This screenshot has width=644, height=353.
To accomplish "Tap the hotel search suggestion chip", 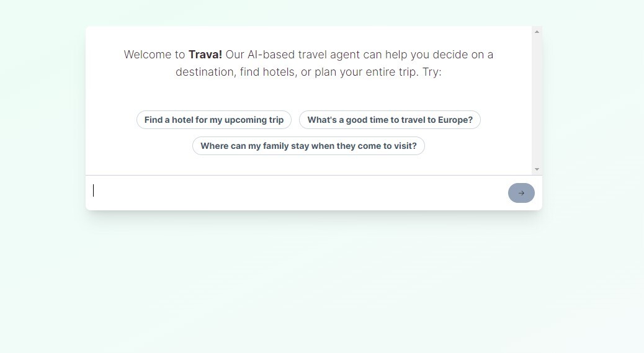I will point(214,120).
